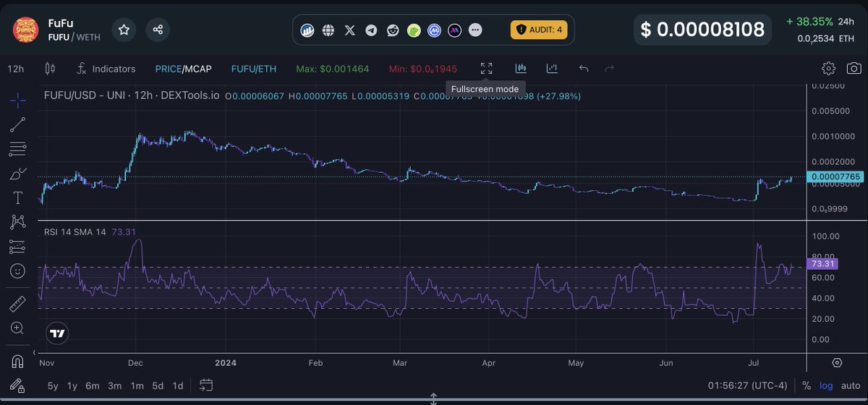The image size is (868, 405).
Task: Select the trend line drawing tool
Action: [x=18, y=124]
